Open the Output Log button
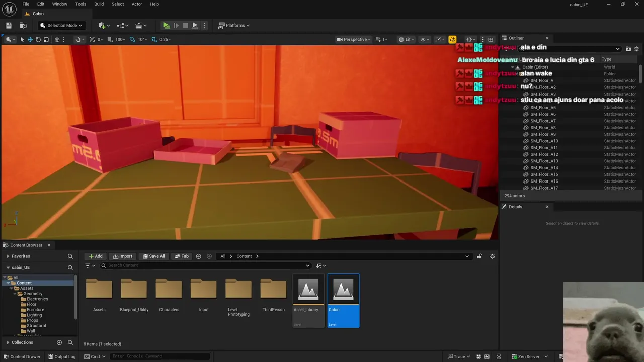The image size is (644, 362). click(61, 357)
